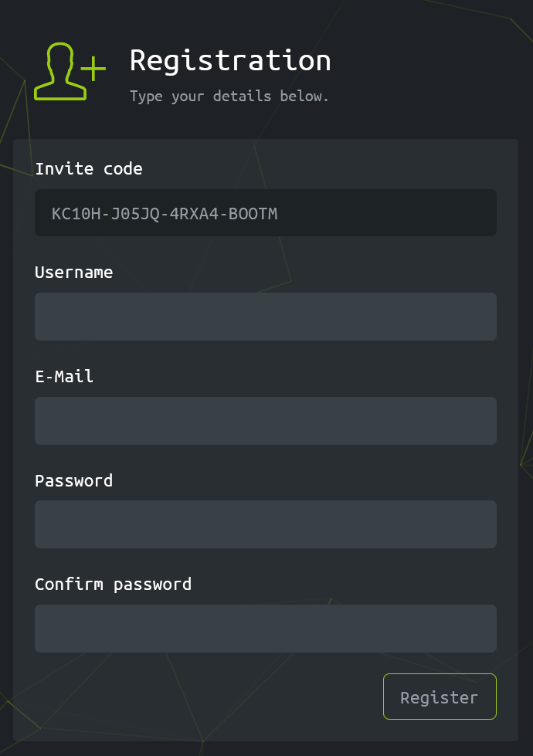Click the E-Mail label
This screenshot has width=533, height=756.
pos(64,376)
